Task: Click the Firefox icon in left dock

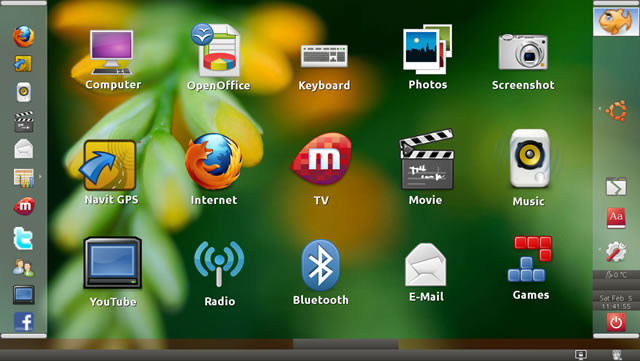Action: [x=24, y=36]
